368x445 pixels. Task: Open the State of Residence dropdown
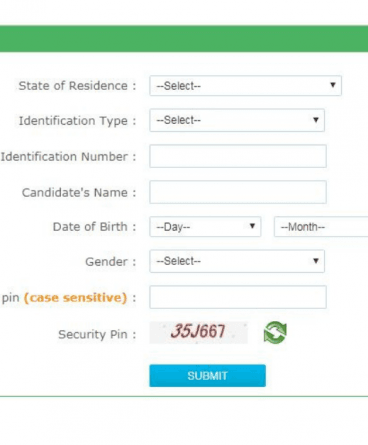245,86
